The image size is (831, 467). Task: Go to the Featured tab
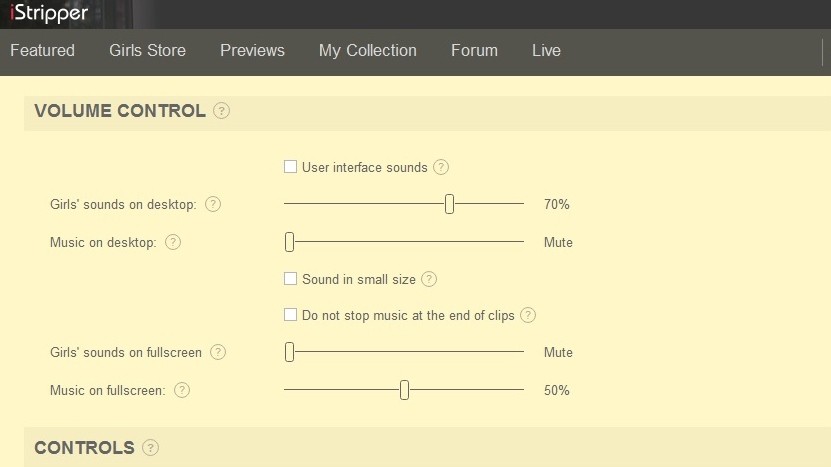42,50
